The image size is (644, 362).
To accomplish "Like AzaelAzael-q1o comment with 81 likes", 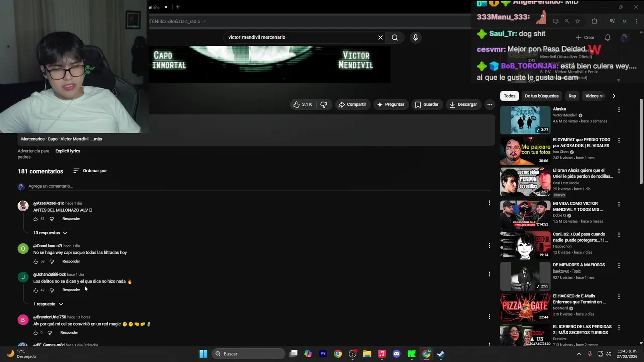I will [x=36, y=219].
